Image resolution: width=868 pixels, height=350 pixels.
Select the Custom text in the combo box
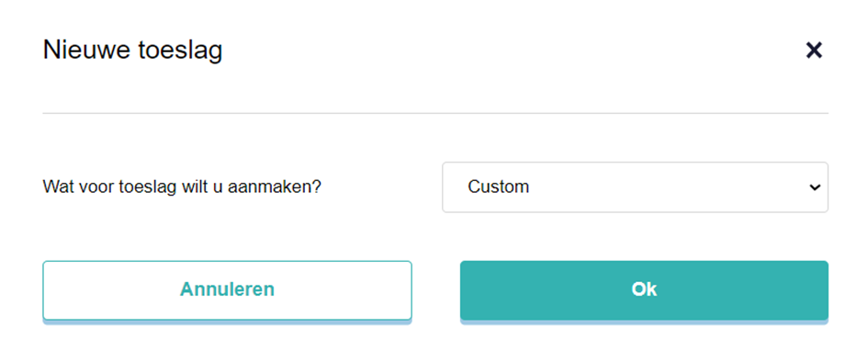point(498,187)
